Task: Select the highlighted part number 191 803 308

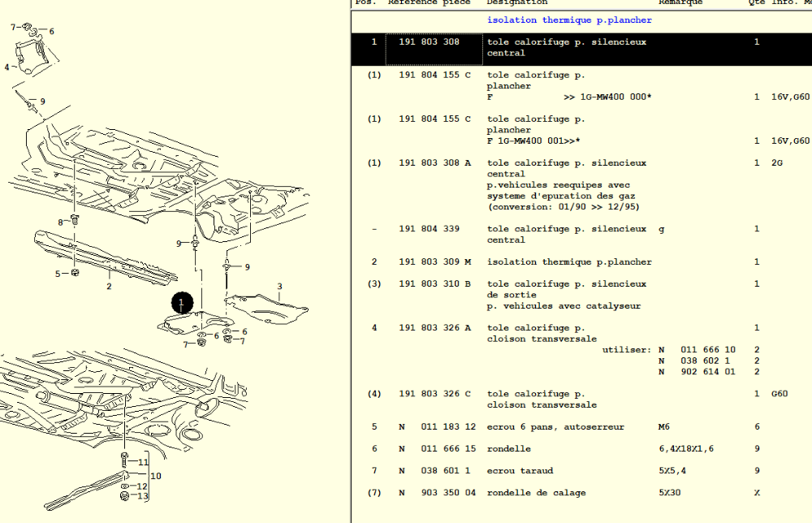Action: click(x=429, y=42)
